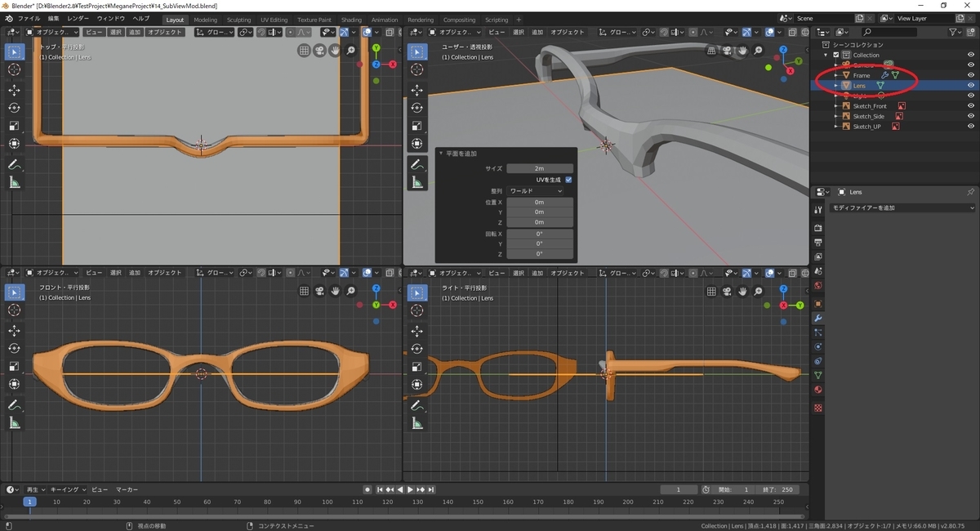Hide the Frame object via eye icon
980x531 pixels.
(971, 75)
